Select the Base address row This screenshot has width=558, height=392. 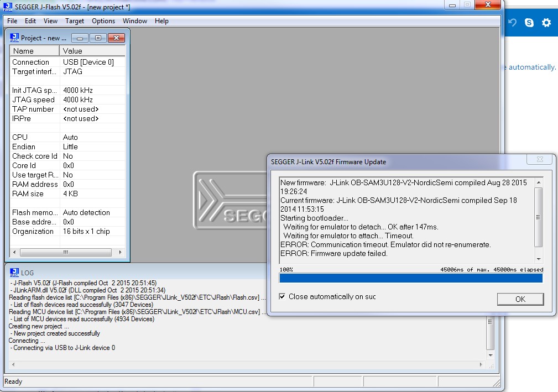[x=67, y=222]
